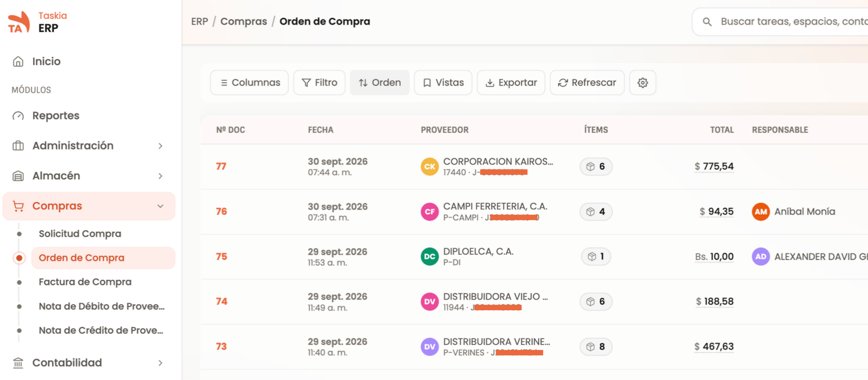Click the items badge showing 8 for order 73
Screen dimensions: 868x380
click(x=596, y=347)
